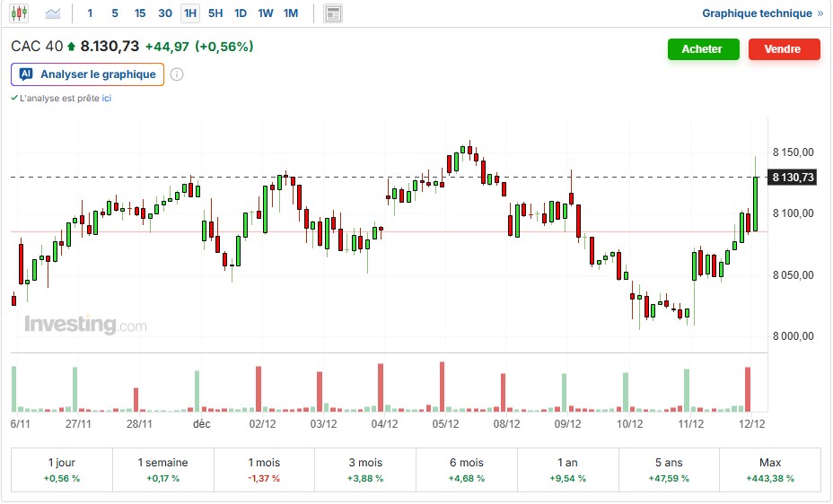Screen dimensions: 833x504
Task: Click the info icon beside Analyser le graphique
Action: click(177, 74)
